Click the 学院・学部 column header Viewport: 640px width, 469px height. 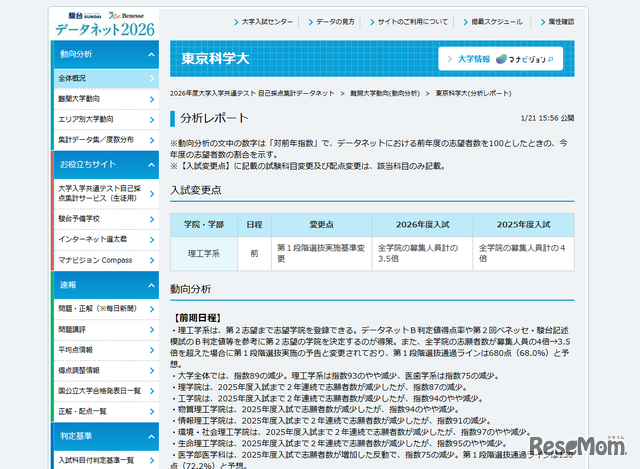click(204, 225)
